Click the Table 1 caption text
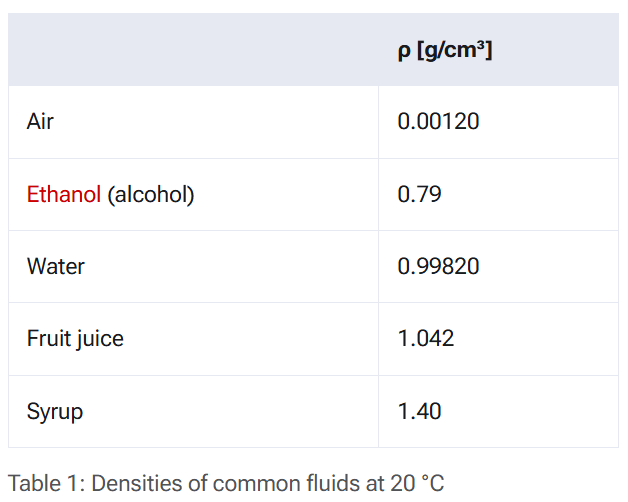The image size is (628, 502). [x=226, y=483]
